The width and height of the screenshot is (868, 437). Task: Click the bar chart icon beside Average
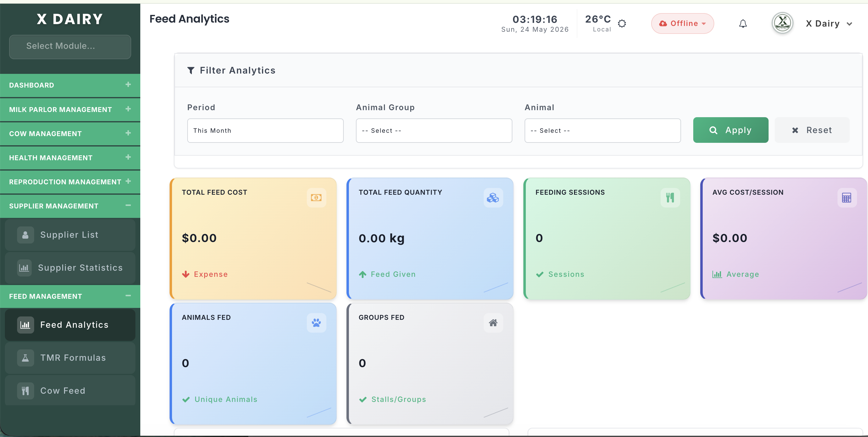717,274
